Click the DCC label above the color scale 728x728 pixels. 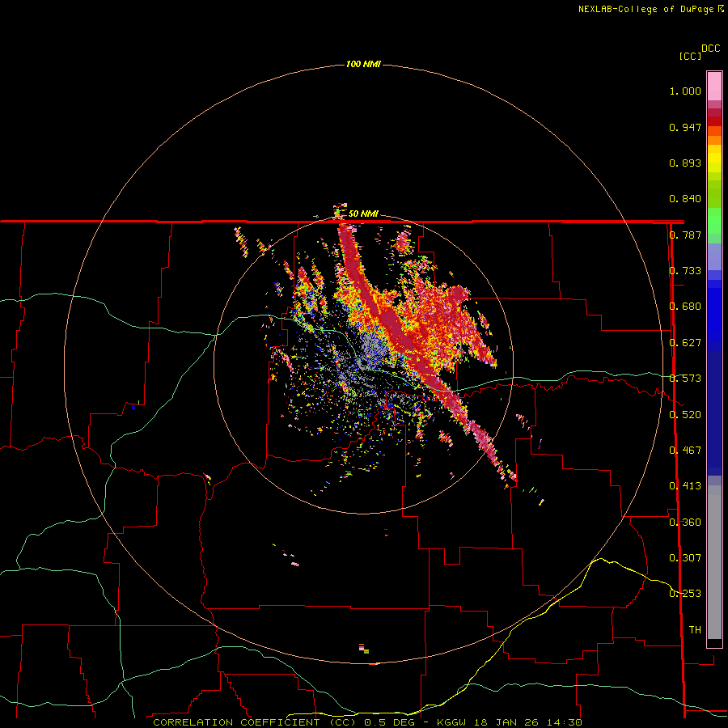[710, 49]
